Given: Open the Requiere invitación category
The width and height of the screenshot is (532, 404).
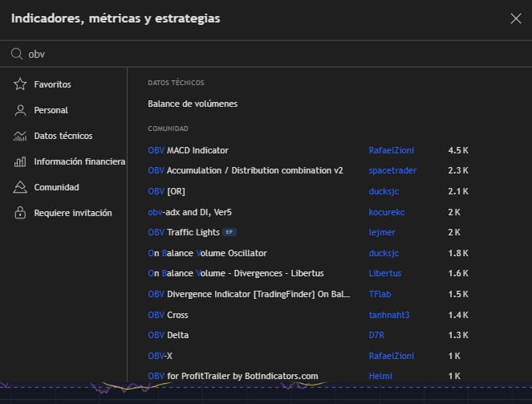Looking at the screenshot, I should tap(73, 213).
